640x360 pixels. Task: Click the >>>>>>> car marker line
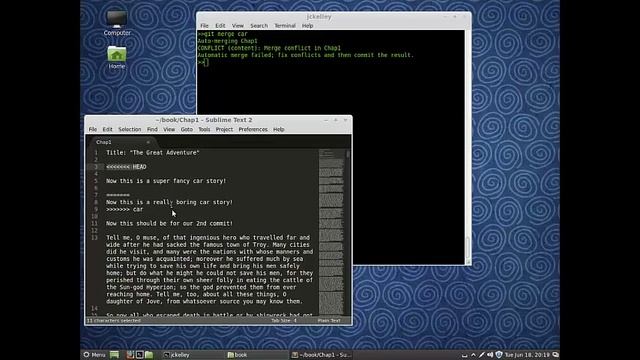click(x=124, y=209)
